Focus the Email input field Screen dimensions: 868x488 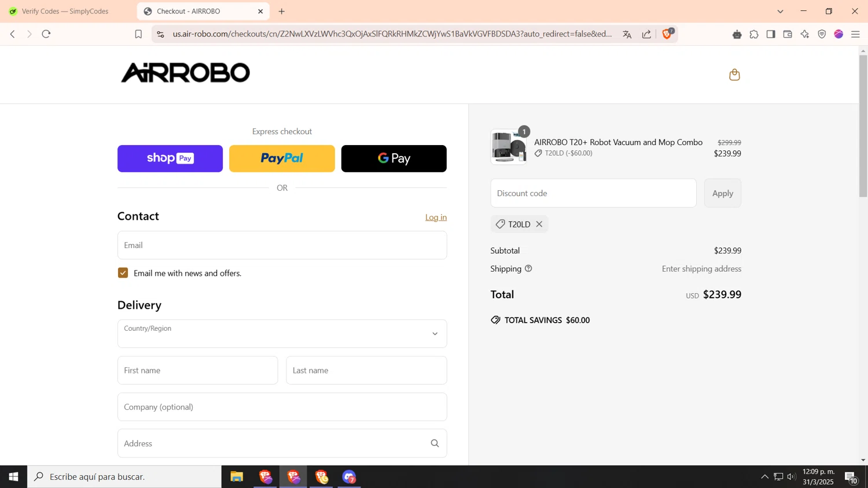tap(282, 245)
